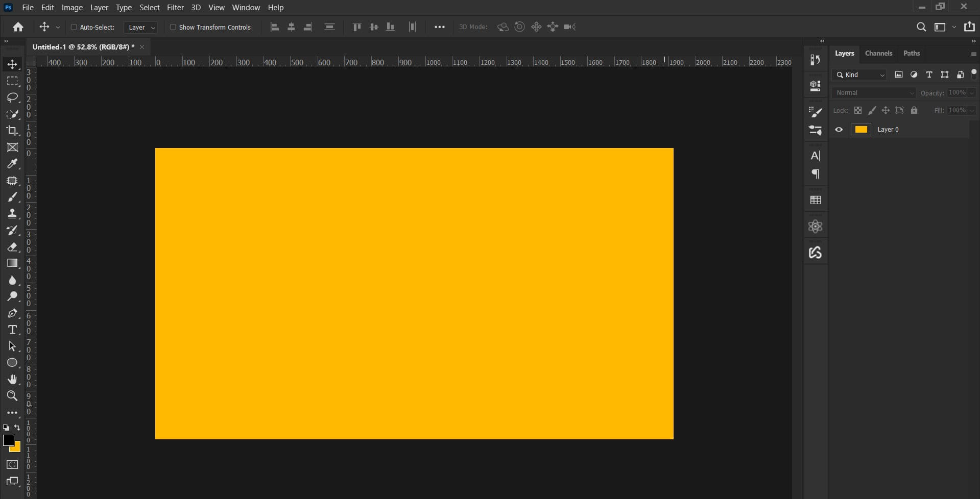Select the Eraser tool
The width and height of the screenshot is (980, 499).
click(12, 247)
